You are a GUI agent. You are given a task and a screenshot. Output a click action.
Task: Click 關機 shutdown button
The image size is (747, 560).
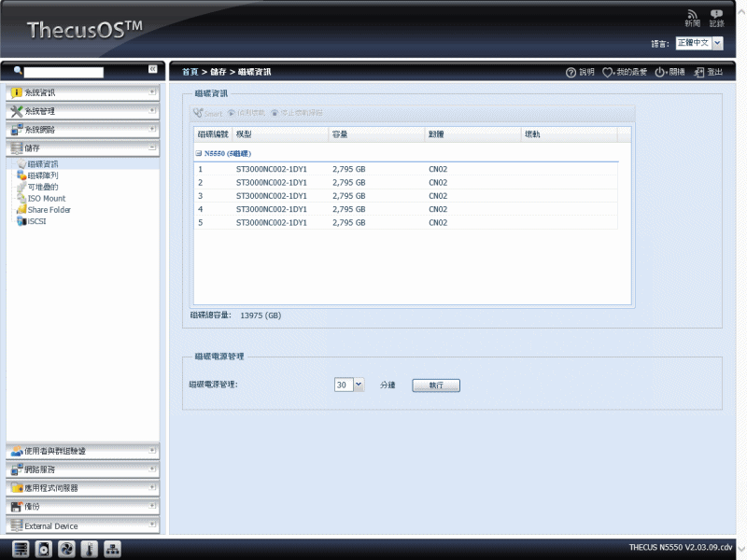coord(669,73)
